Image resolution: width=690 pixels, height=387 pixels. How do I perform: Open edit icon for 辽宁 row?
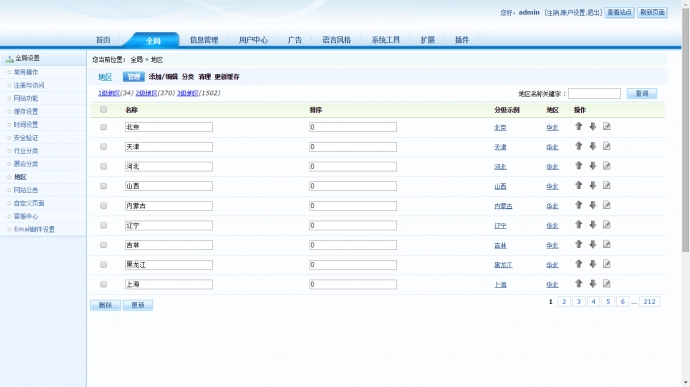pos(607,225)
